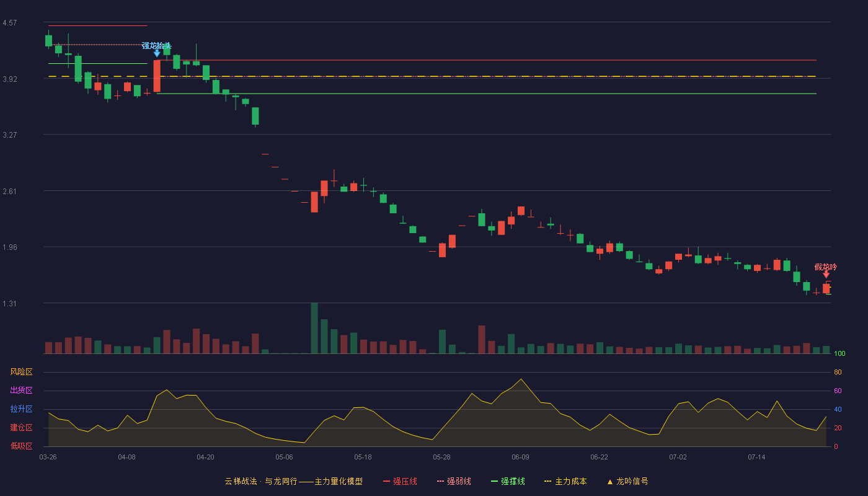Click the 4.57 price axis label

9,23
